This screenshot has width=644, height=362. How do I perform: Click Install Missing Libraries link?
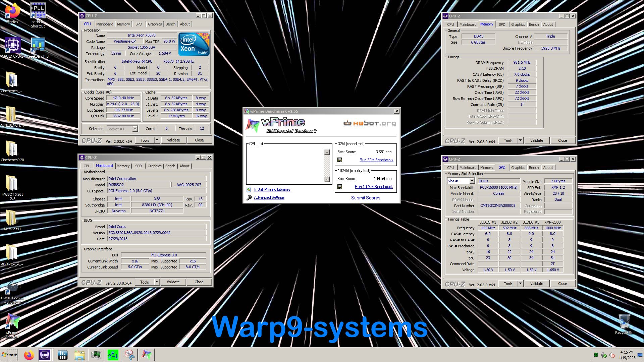click(x=272, y=190)
